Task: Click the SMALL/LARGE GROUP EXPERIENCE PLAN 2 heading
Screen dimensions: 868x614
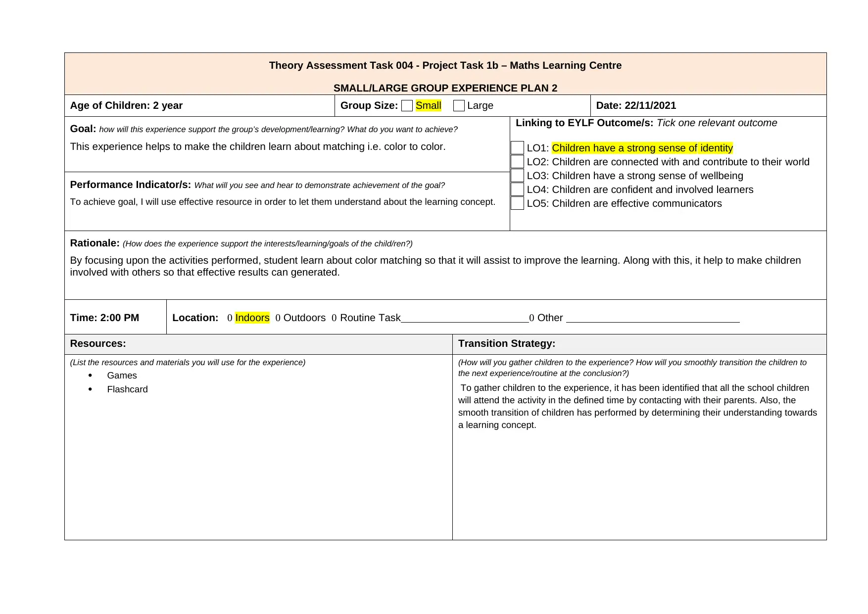Action: pyautogui.click(x=445, y=88)
